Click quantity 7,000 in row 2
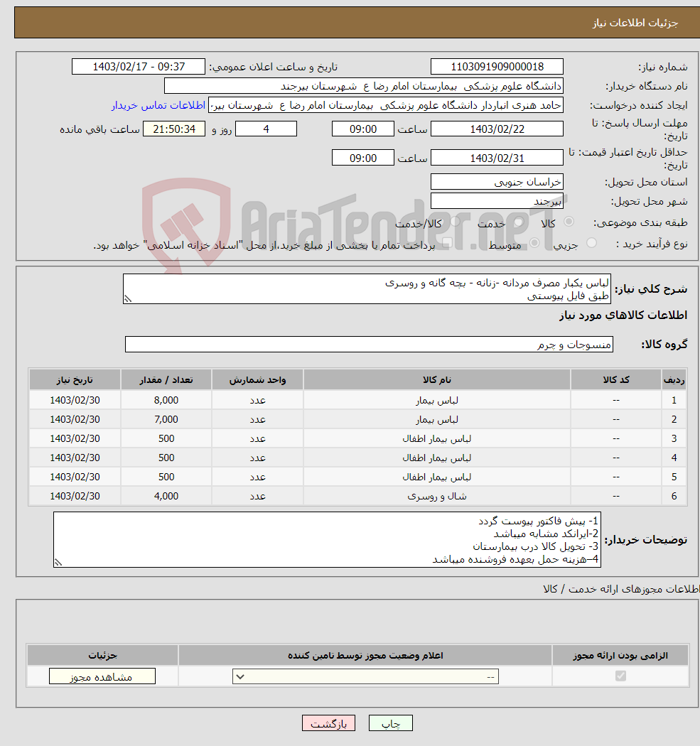Screen dimensions: 700x746 pos(166,419)
